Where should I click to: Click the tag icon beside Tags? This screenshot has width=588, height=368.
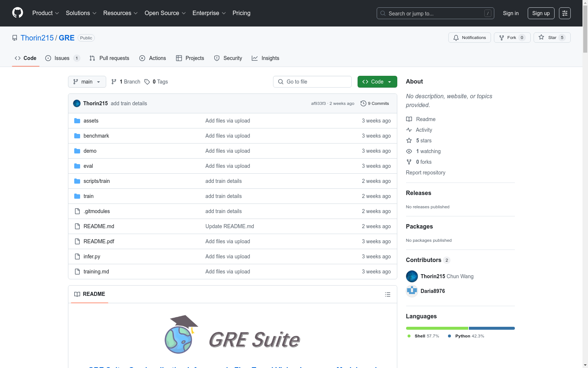(x=147, y=82)
